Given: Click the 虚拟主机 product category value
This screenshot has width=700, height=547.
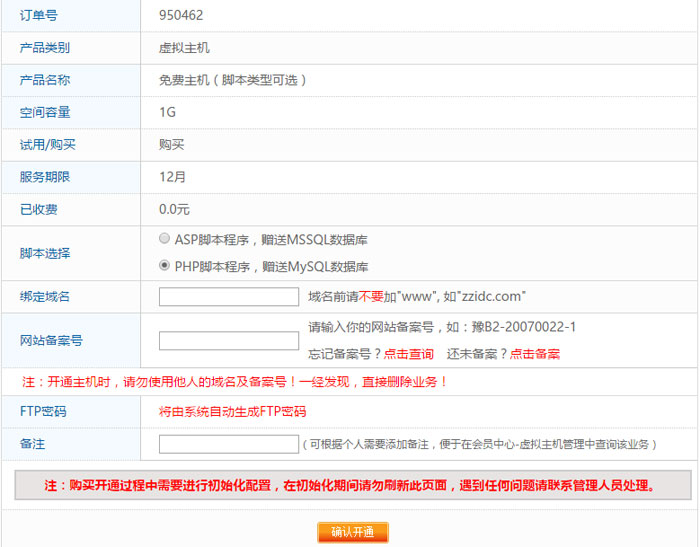Looking at the screenshot, I should click(184, 48).
